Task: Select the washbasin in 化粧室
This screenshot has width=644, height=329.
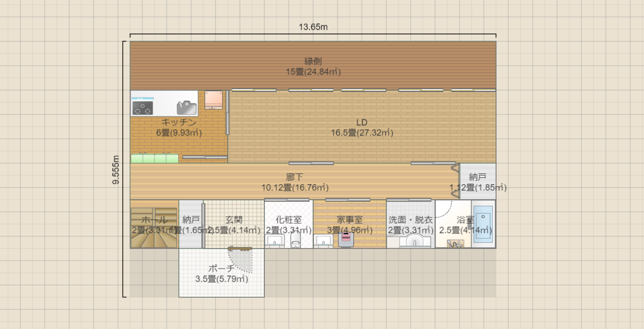Action: [x=274, y=241]
